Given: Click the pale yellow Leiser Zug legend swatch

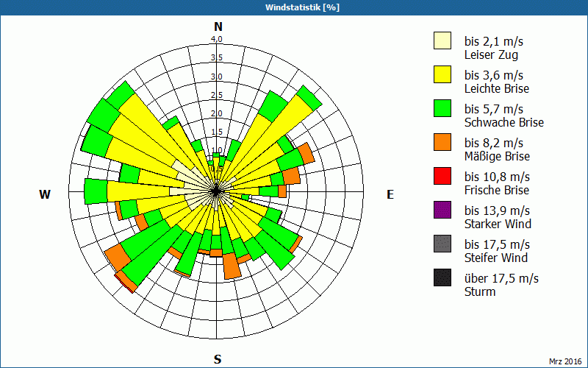Looking at the screenshot, I should point(442,40).
